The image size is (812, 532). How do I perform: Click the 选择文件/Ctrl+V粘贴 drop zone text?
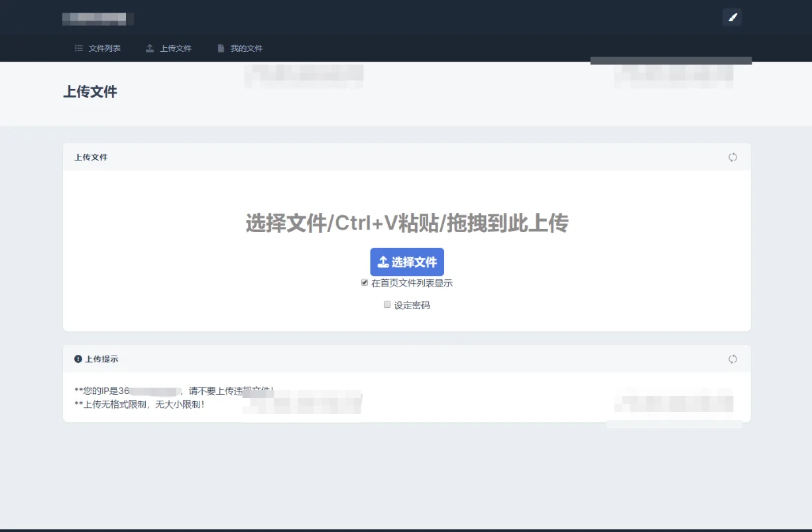coord(406,224)
